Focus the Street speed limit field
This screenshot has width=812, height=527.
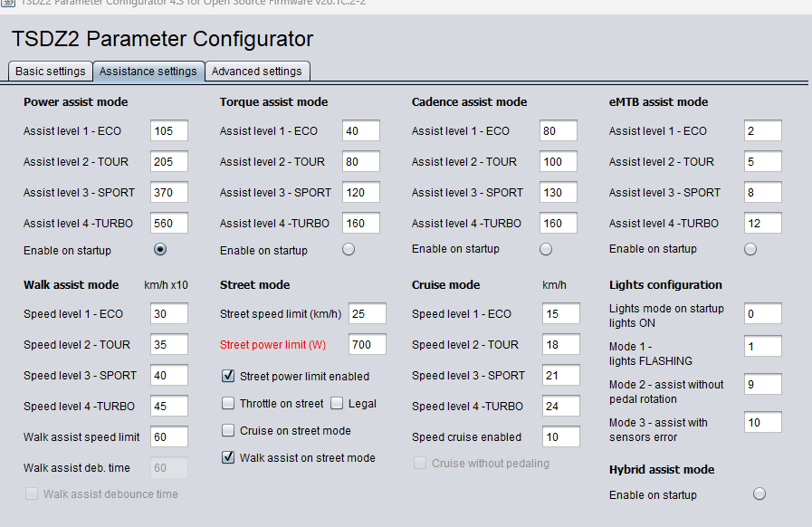pyautogui.click(x=368, y=313)
